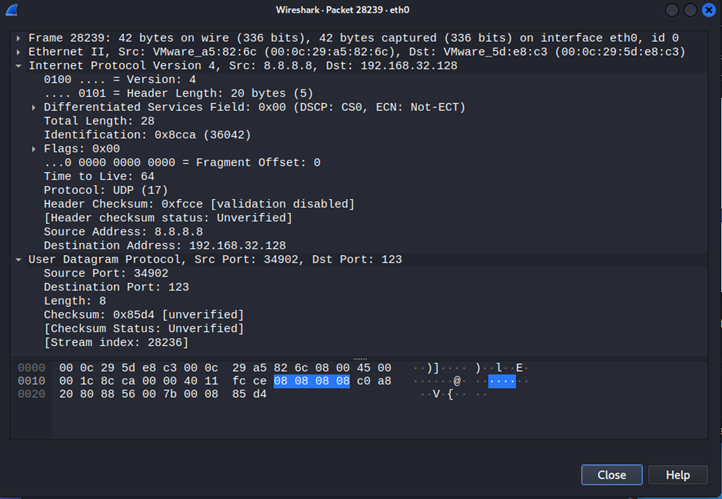This screenshot has width=722, height=499.
Task: Expand the Flags: 0x00 entry
Action: pos(35,148)
